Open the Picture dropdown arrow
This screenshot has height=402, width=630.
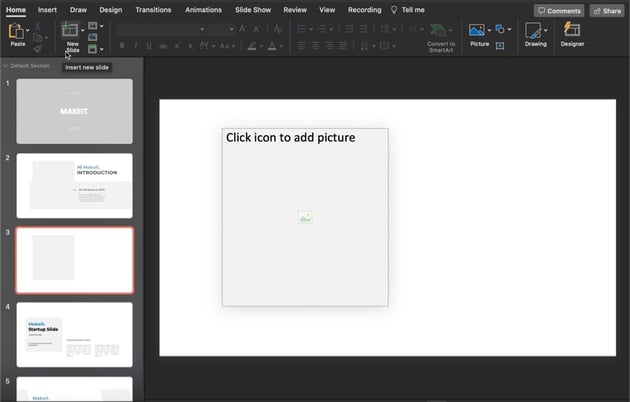[489, 30]
